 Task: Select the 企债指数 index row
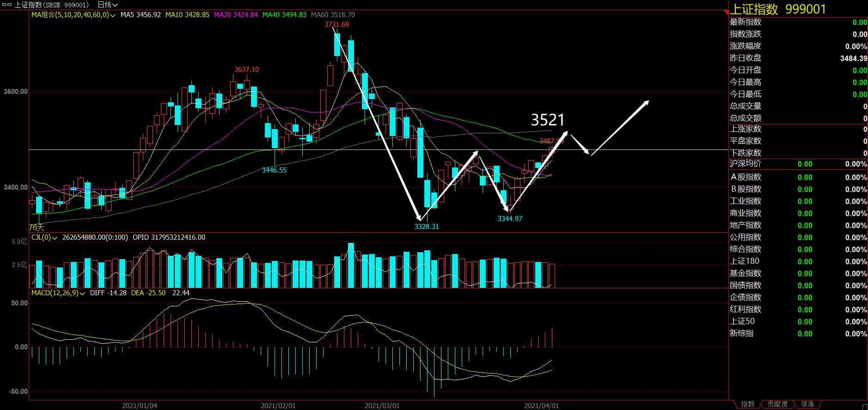tap(798, 298)
